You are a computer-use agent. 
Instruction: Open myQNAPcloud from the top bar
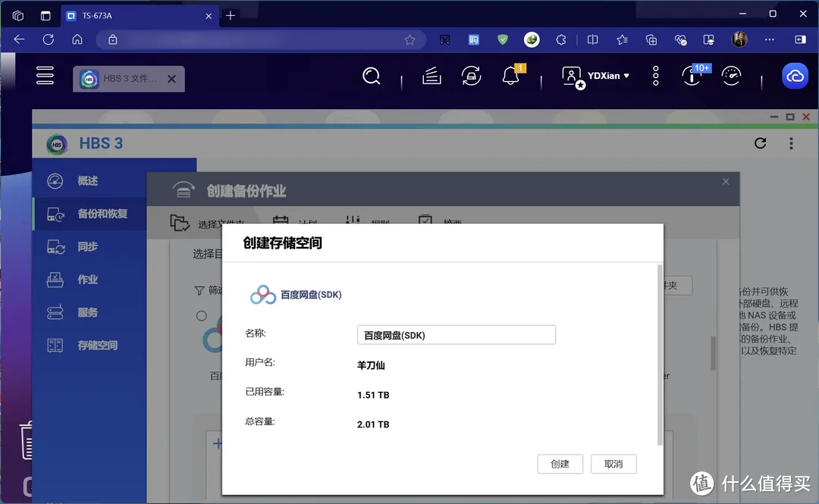794,76
